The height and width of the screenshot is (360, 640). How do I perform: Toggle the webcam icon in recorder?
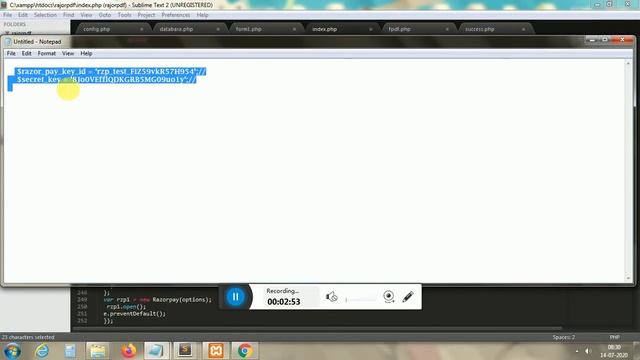click(389, 296)
